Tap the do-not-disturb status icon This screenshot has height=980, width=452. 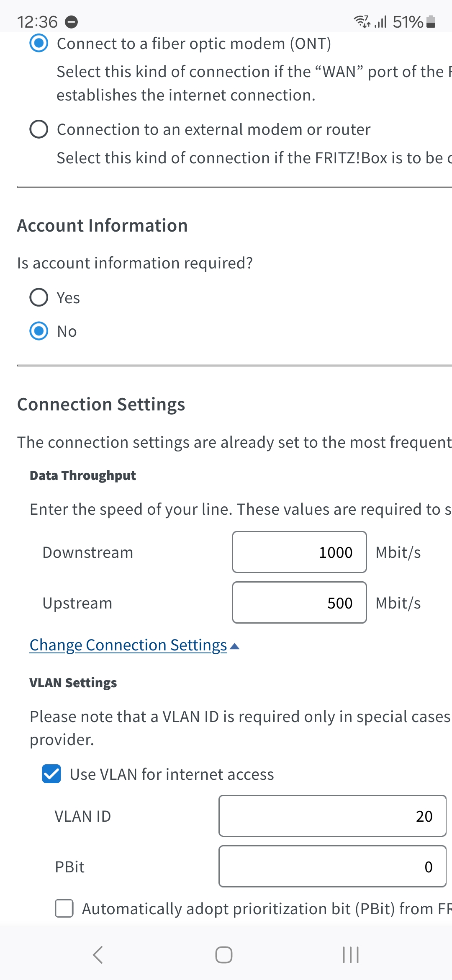(x=72, y=22)
